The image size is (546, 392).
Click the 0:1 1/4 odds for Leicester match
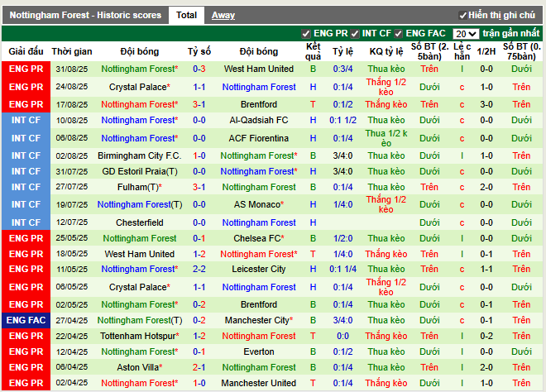(343, 269)
